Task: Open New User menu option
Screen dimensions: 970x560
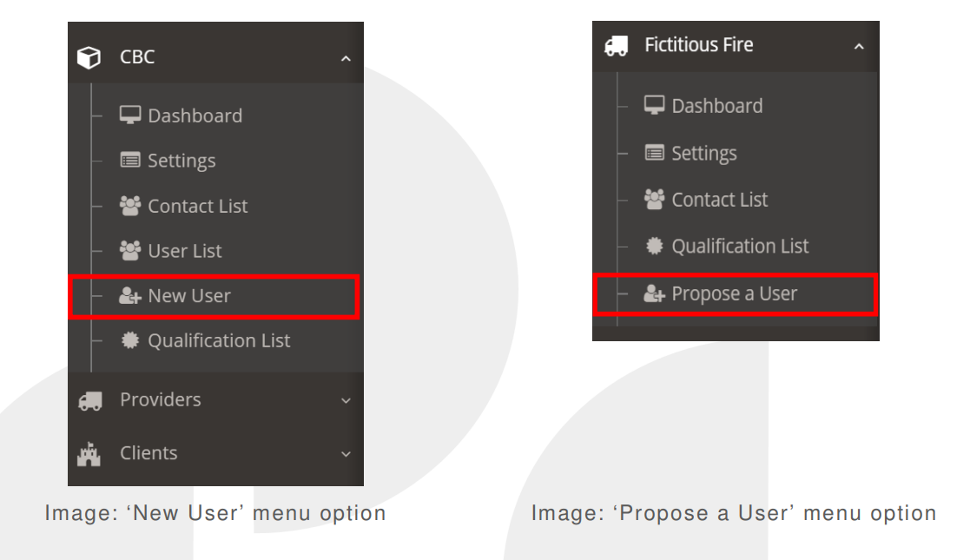Action: (x=214, y=296)
